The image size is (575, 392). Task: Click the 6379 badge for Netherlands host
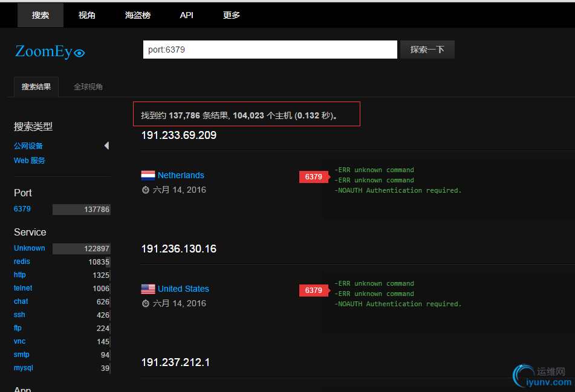tap(314, 177)
